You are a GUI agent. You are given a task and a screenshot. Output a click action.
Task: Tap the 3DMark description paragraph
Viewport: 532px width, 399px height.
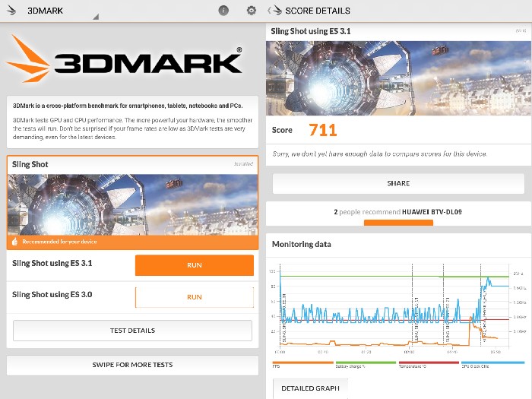pyautogui.click(x=132, y=128)
